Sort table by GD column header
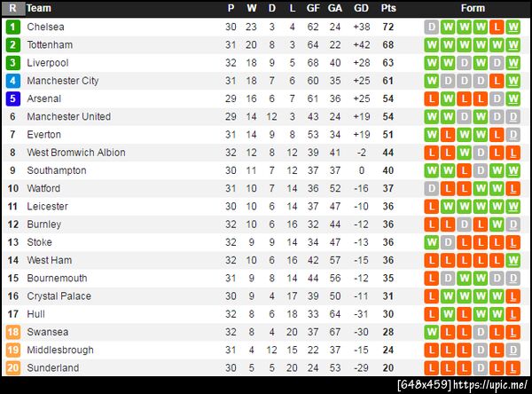 [361, 8]
